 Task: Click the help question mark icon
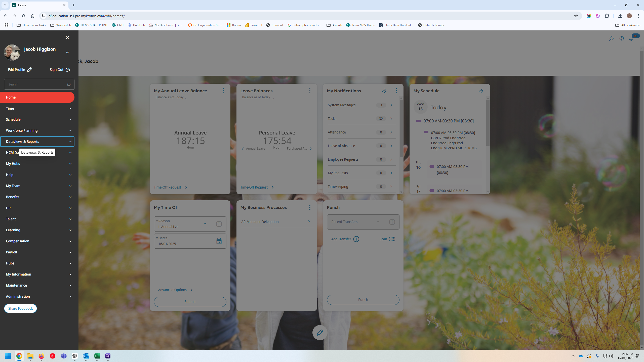[621, 38]
